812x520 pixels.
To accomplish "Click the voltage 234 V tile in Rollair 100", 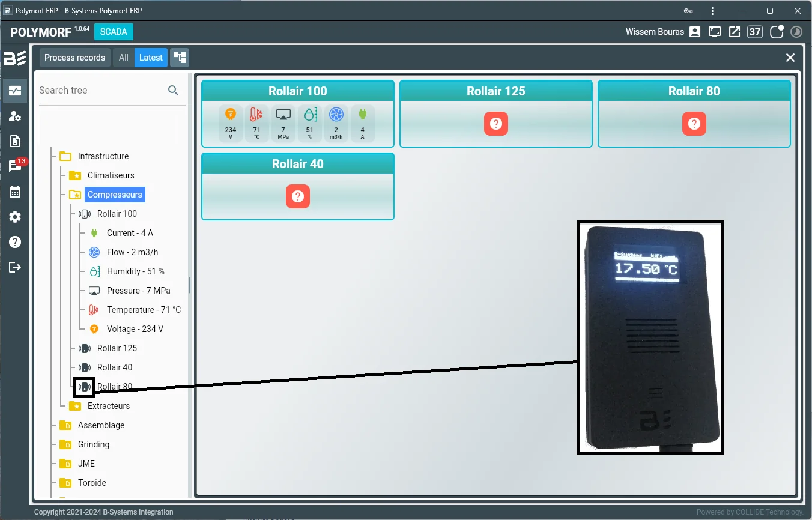I will pyautogui.click(x=231, y=124).
